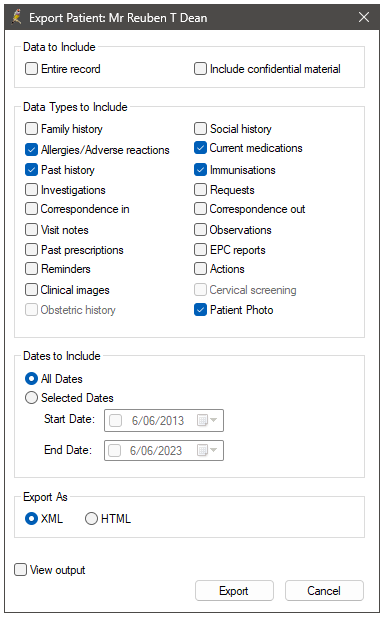384x617 pixels.
Task: Uncheck Allergies/Adverse reactions
Action: click(31, 150)
